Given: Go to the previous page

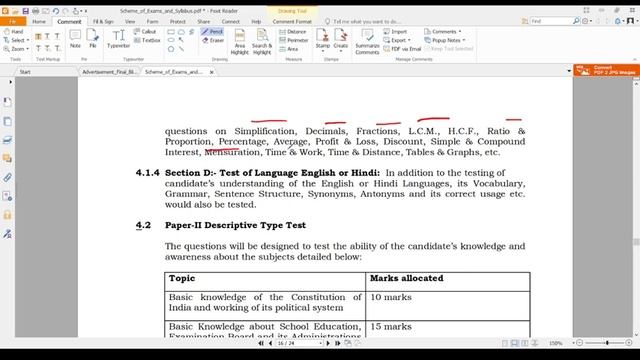Looking at the screenshot, I should pyautogui.click(x=270, y=343).
